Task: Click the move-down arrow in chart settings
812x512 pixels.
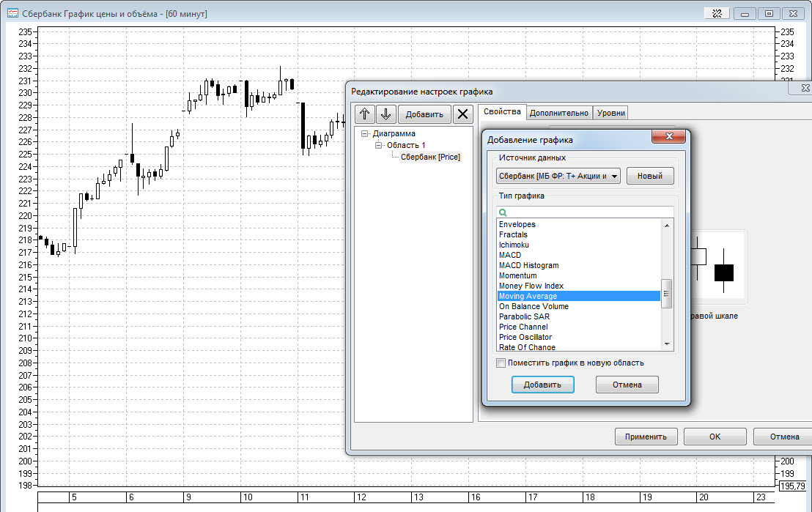Action: [x=385, y=114]
